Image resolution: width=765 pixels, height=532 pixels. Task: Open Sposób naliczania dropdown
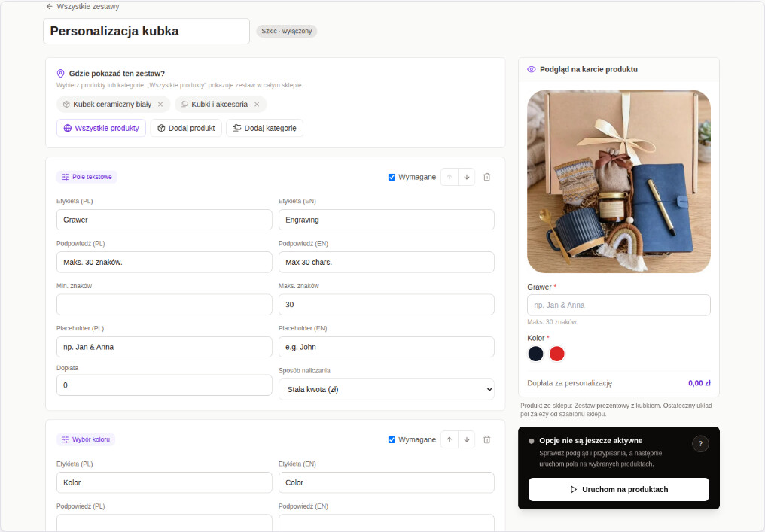click(386, 390)
